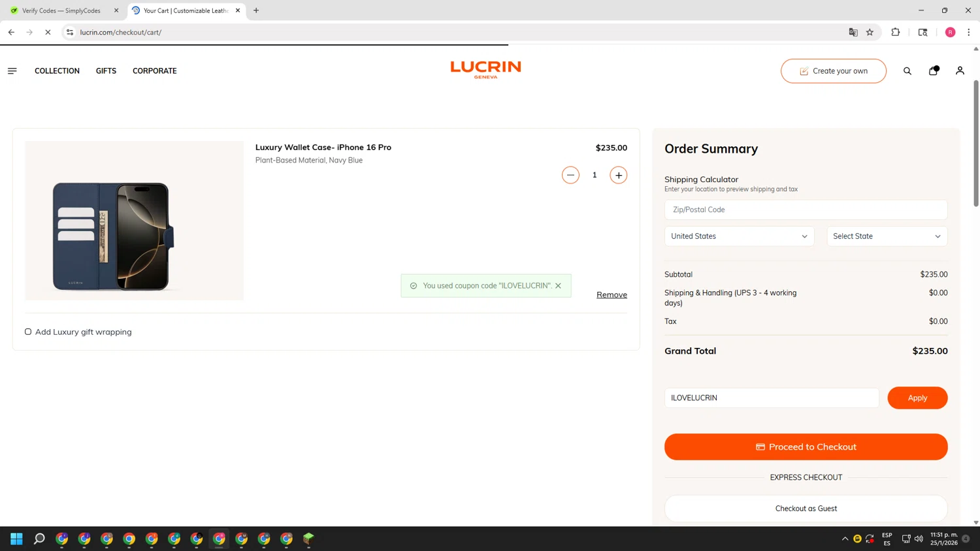Bookmark this page with the star
The height and width of the screenshot is (551, 980).
[x=870, y=32]
